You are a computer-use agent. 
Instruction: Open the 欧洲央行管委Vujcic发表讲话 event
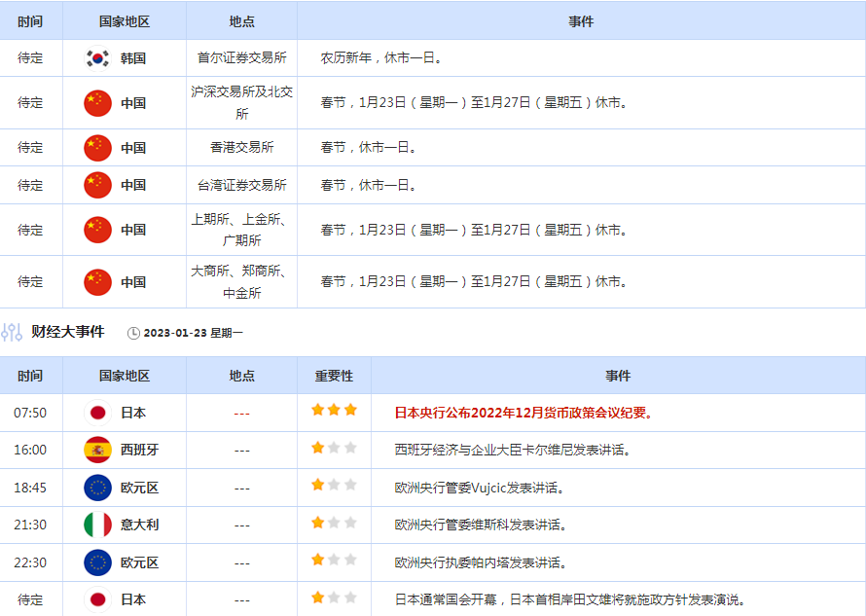pos(479,487)
